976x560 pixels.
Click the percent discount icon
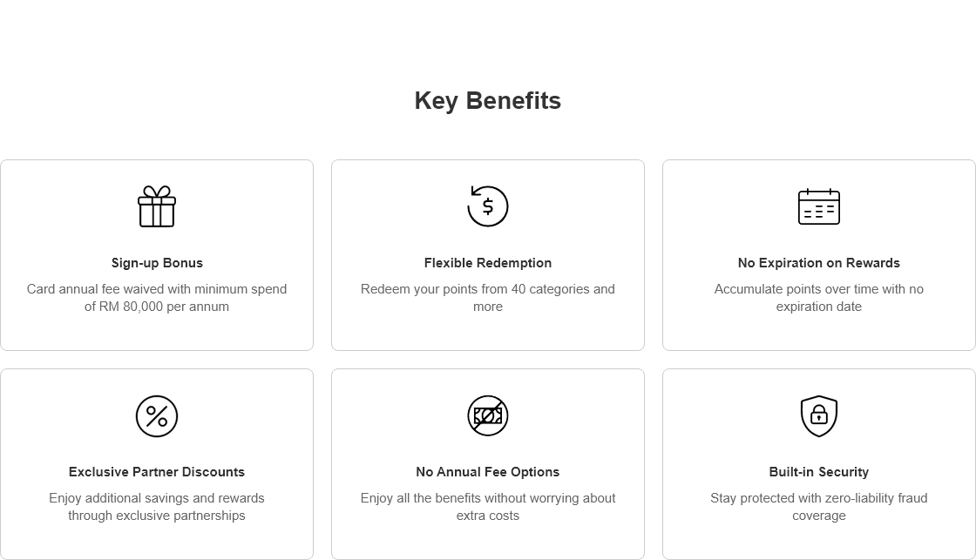pos(157,415)
